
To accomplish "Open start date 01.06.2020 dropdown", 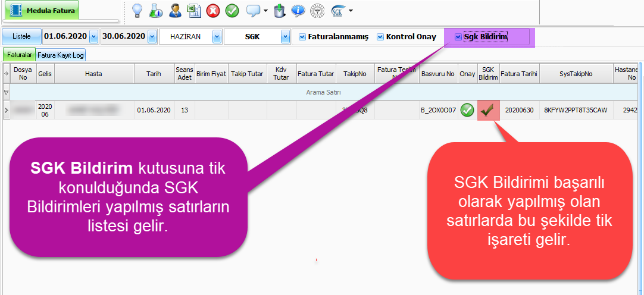I will point(93,36).
